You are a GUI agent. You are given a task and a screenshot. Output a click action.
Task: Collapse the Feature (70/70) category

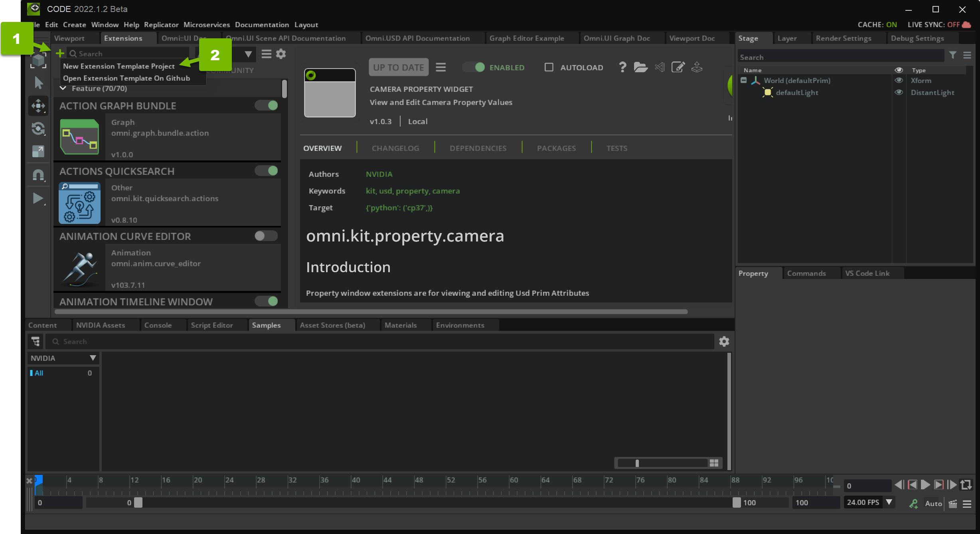coord(63,88)
